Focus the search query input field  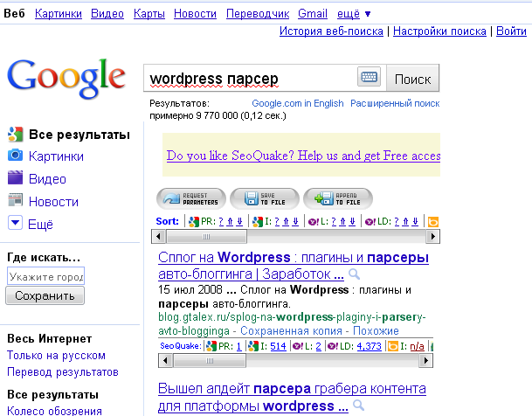click(251, 79)
